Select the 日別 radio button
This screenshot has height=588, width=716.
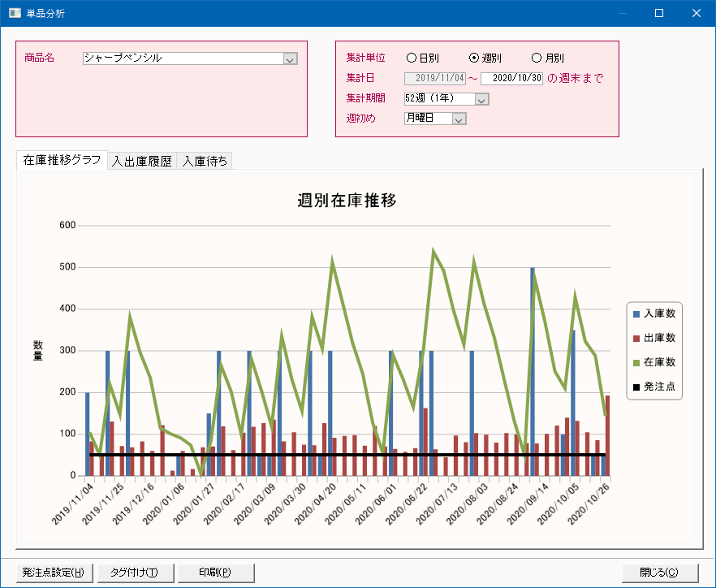(x=412, y=58)
